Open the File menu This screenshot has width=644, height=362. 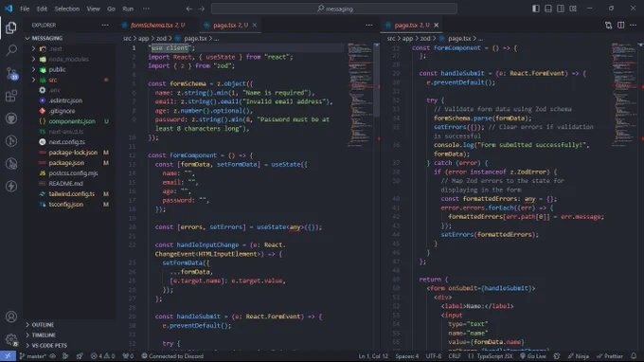point(25,9)
